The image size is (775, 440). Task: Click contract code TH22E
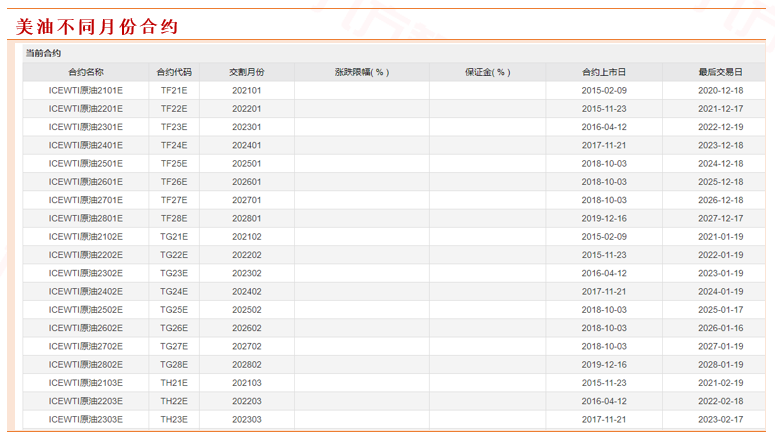pyautogui.click(x=174, y=401)
